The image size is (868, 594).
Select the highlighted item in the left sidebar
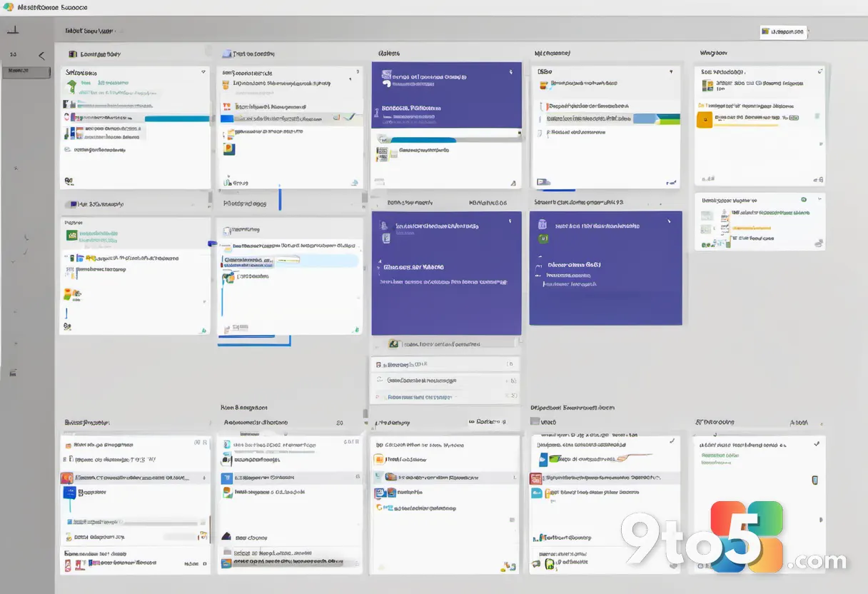[26, 71]
